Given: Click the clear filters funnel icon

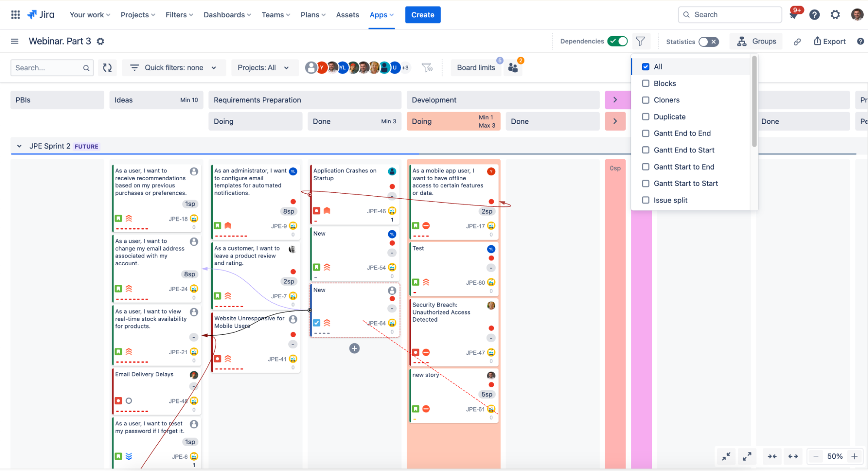Looking at the screenshot, I should point(427,68).
